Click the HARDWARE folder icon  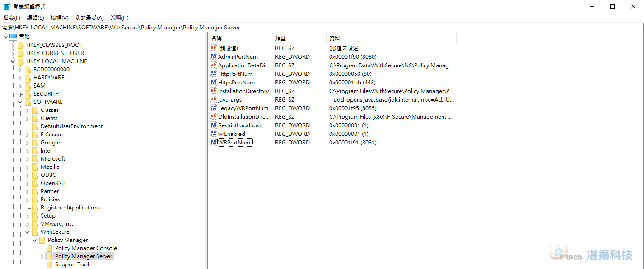pyautogui.click(x=28, y=78)
